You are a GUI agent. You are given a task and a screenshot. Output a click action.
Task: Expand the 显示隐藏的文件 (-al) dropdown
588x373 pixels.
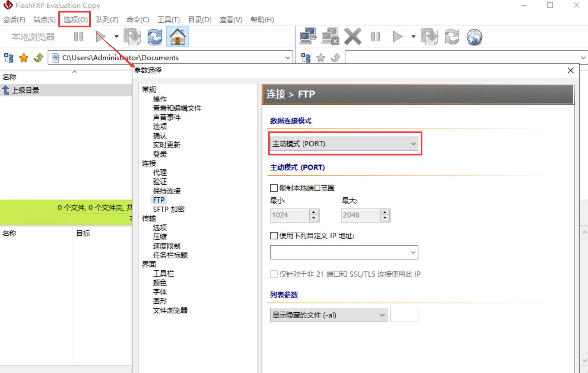328,315
